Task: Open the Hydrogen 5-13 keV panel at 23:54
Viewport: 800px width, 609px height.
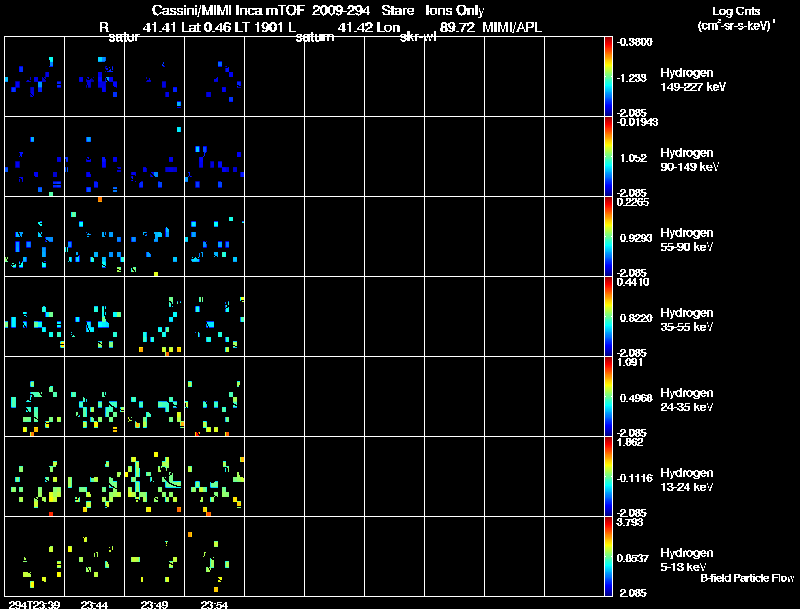Action: (x=214, y=556)
